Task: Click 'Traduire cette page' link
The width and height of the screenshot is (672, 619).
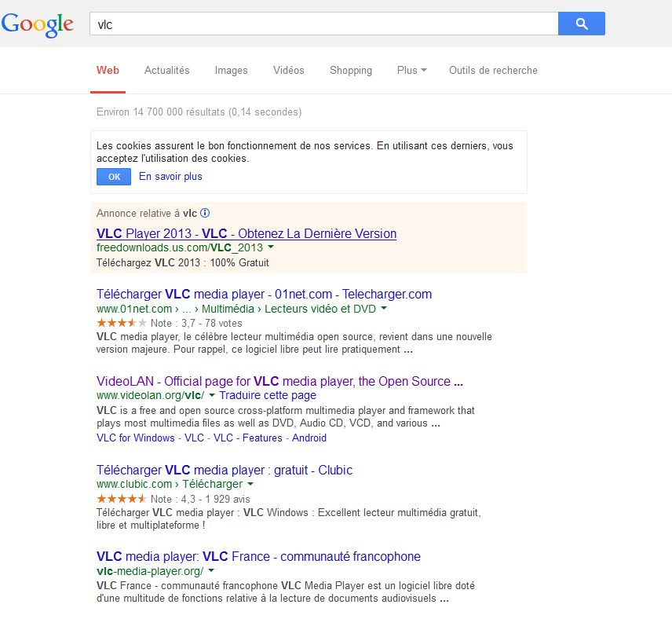Action: [x=268, y=395]
